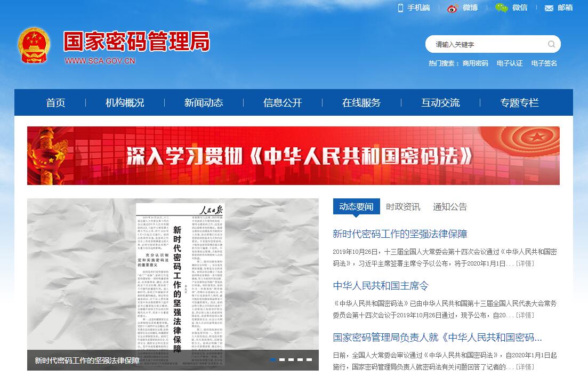Click the WeChat icon

[502, 7]
